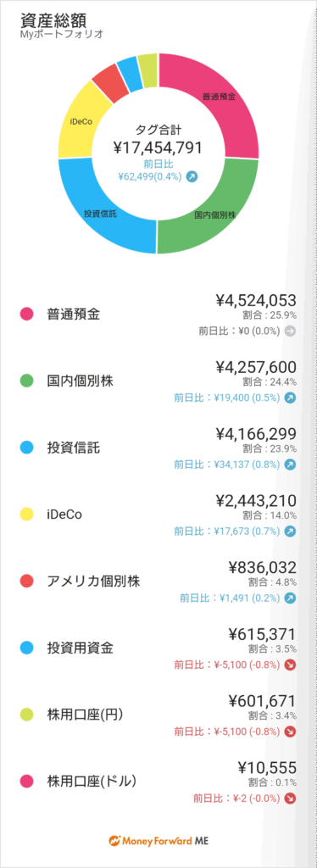This screenshot has height=868, width=317.
Task: Click the blue up-arrow icon for 国内個別株
Action: pyautogui.click(x=290, y=398)
